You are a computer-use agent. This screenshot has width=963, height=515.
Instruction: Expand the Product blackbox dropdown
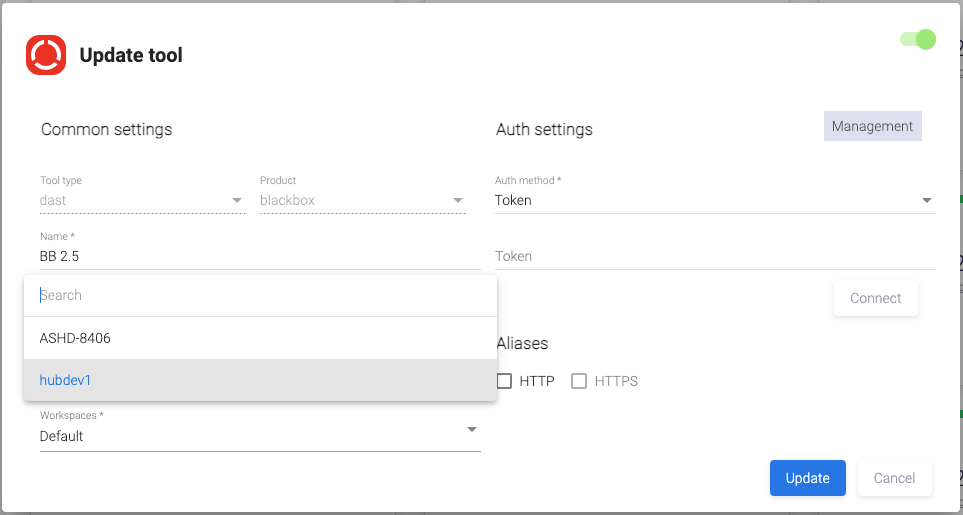click(x=362, y=200)
